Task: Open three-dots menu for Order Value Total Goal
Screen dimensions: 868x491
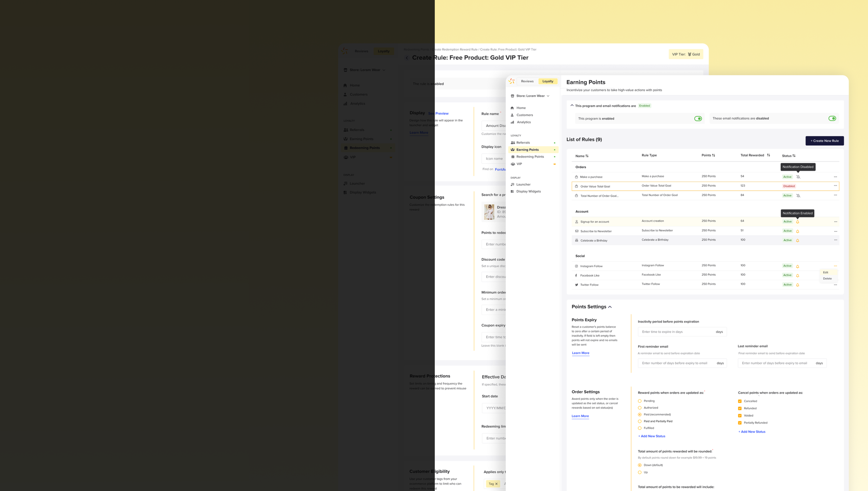Action: coord(835,186)
